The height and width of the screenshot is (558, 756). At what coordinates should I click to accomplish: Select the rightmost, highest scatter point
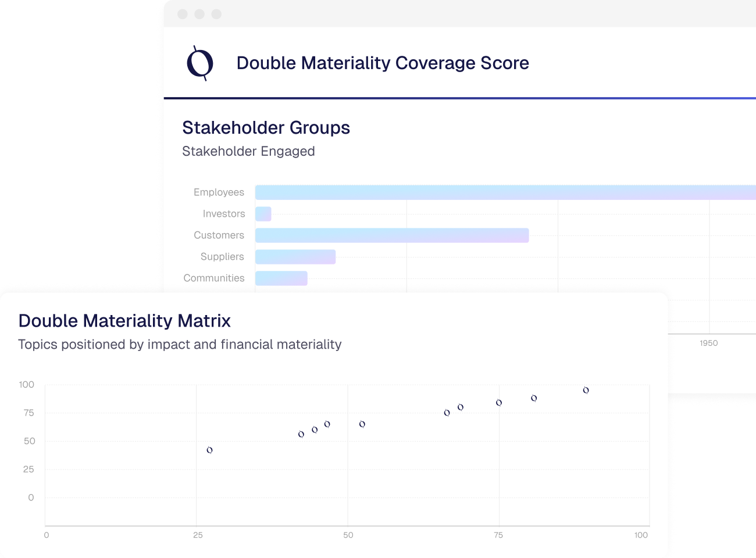[x=586, y=390]
